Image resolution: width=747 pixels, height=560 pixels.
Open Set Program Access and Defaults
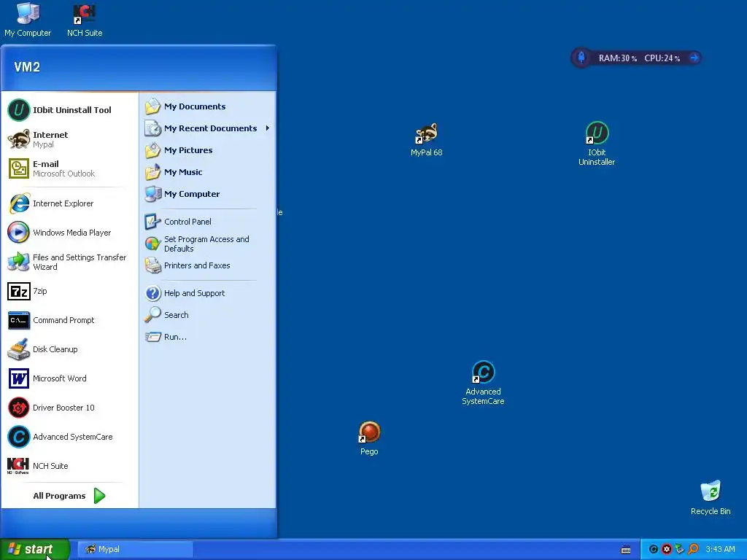coord(208,244)
